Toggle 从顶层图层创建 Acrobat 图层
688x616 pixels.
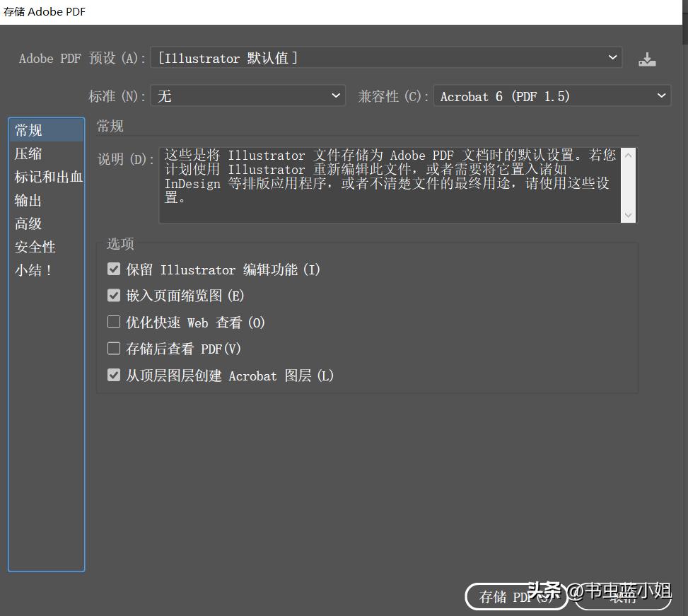click(114, 375)
